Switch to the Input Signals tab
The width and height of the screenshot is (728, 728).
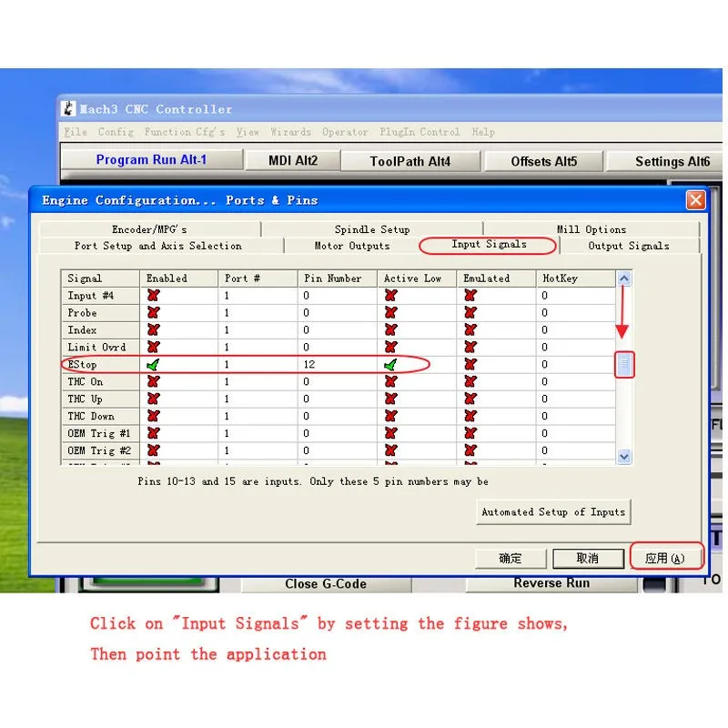(x=489, y=245)
